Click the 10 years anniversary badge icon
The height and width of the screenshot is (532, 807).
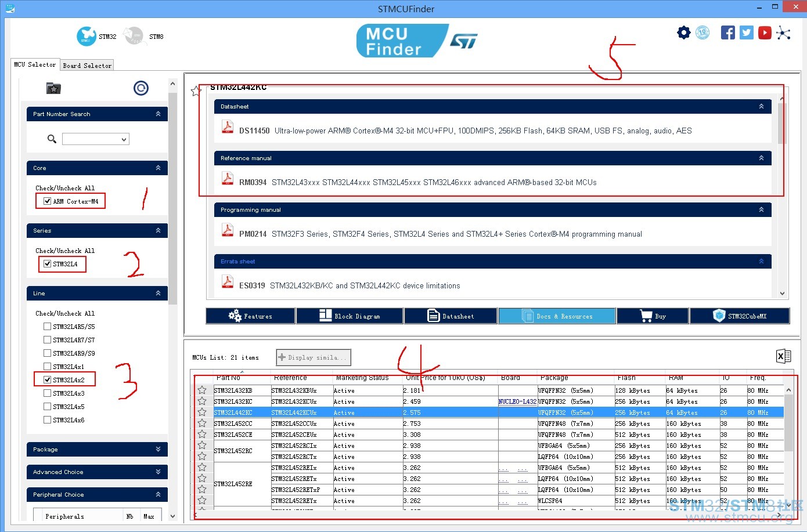[x=702, y=32]
